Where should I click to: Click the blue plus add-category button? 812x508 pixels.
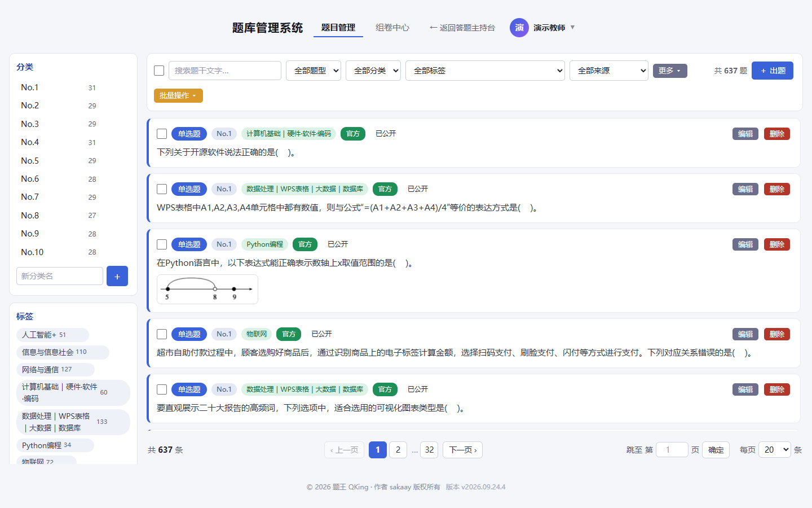coord(117,276)
